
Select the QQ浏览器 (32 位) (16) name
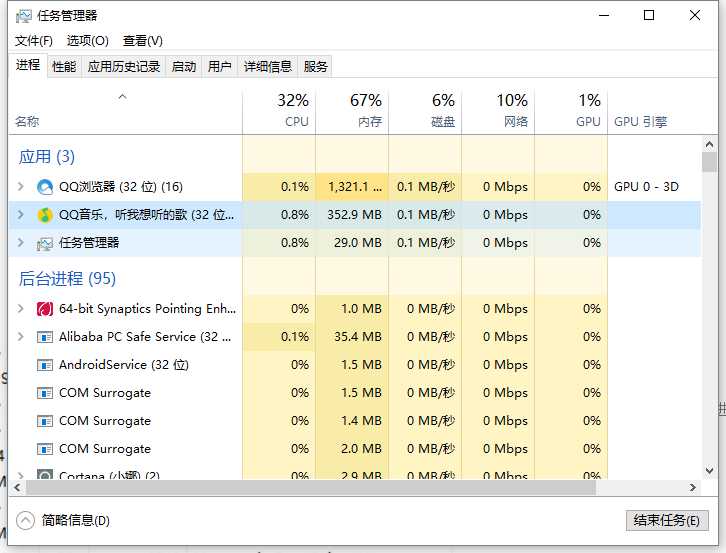click(121, 187)
